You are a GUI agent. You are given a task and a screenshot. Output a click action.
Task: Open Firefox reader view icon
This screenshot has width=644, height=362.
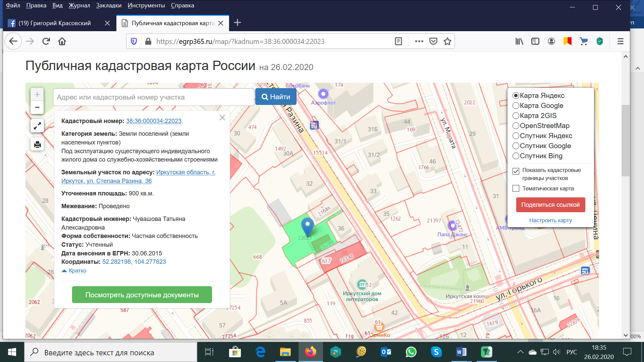398,41
